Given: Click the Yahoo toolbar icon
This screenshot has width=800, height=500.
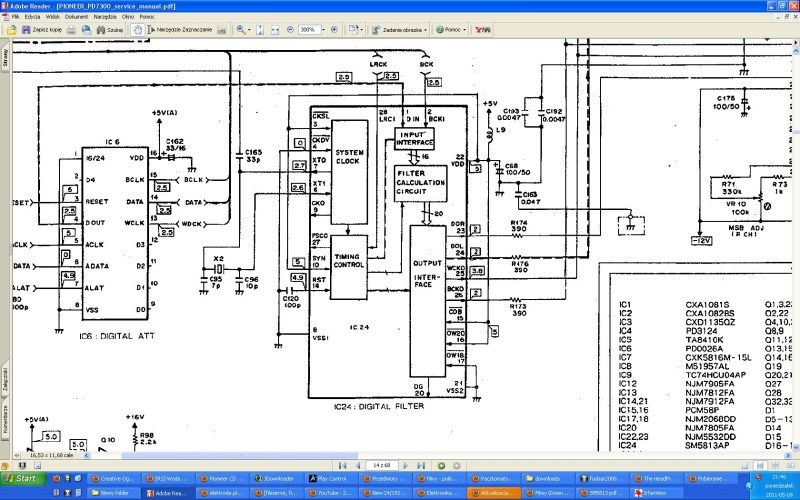Looking at the screenshot, I should [482, 30].
